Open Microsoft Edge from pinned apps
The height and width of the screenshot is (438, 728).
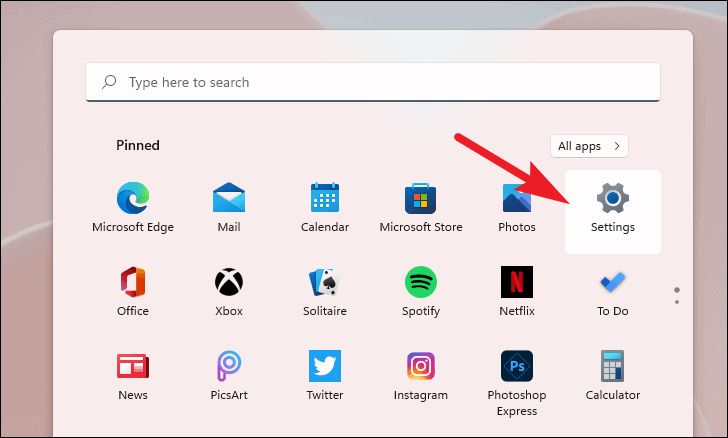coord(133,208)
